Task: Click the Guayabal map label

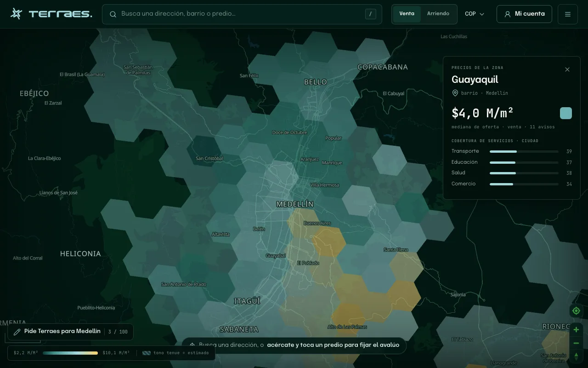Action: pyautogui.click(x=276, y=255)
